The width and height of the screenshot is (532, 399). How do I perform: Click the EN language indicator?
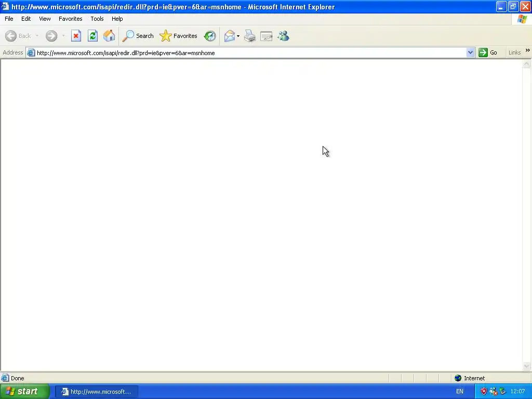460,392
